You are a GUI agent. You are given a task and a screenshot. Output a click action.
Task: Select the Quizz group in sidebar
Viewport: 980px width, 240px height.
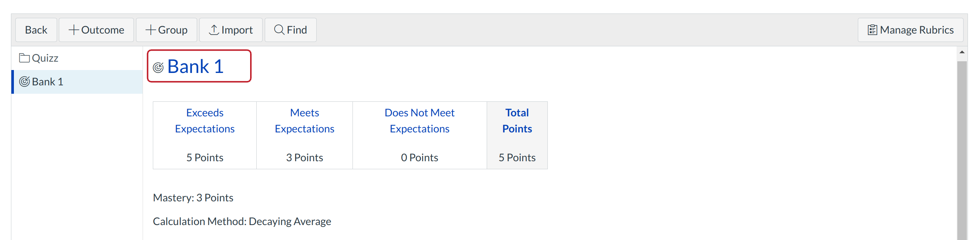(45, 58)
